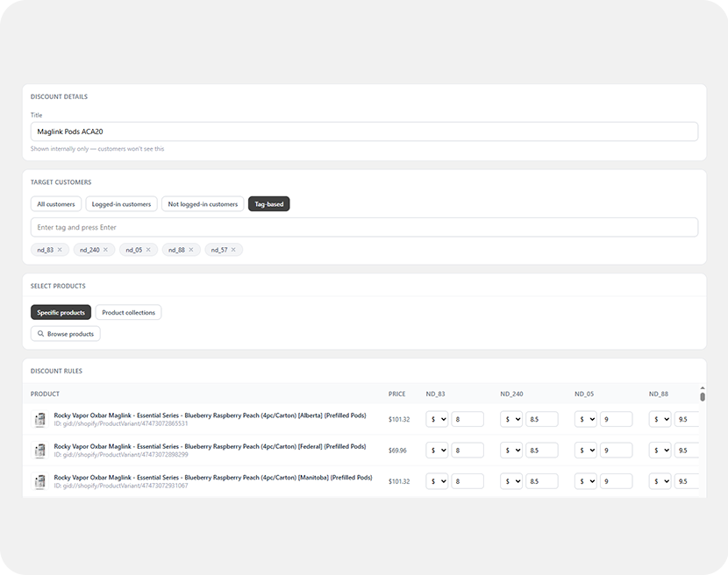Screen dimensions: 728x575
Task: Select Tag-based customer targeting
Action: pyautogui.click(x=268, y=203)
